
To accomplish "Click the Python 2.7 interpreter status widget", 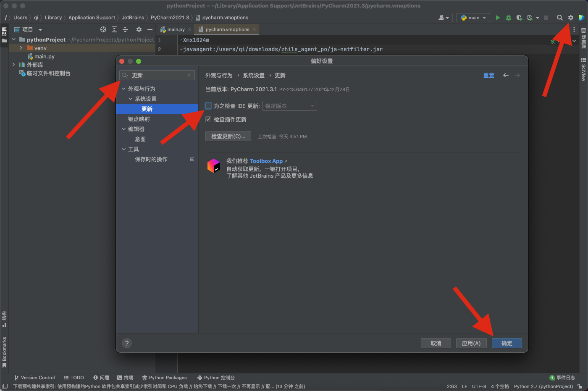I will 543,386.
